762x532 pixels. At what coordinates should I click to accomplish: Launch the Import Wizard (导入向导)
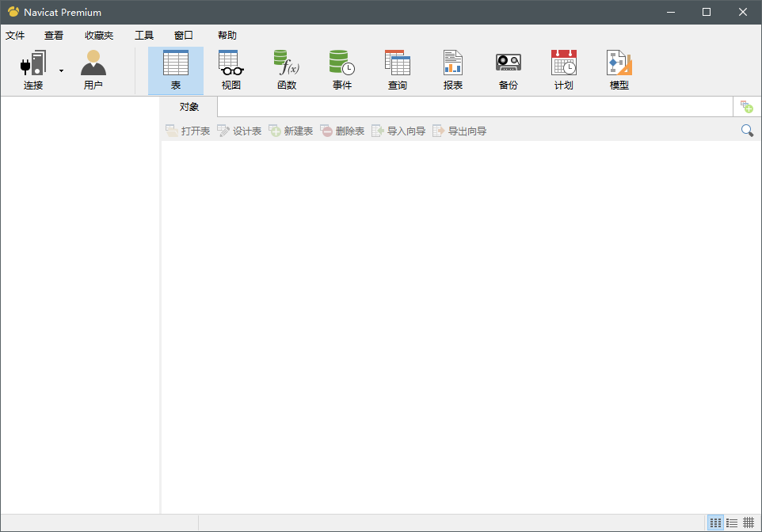click(x=398, y=131)
